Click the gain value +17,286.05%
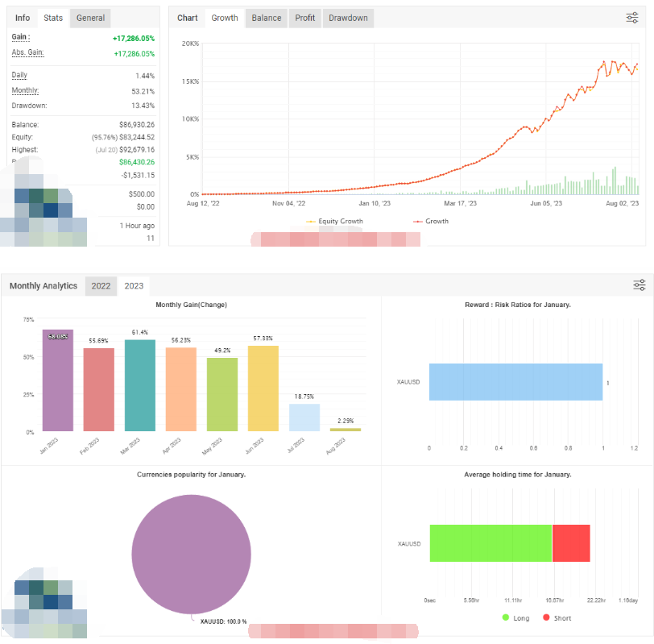This screenshot has width=654, height=644. tap(134, 39)
